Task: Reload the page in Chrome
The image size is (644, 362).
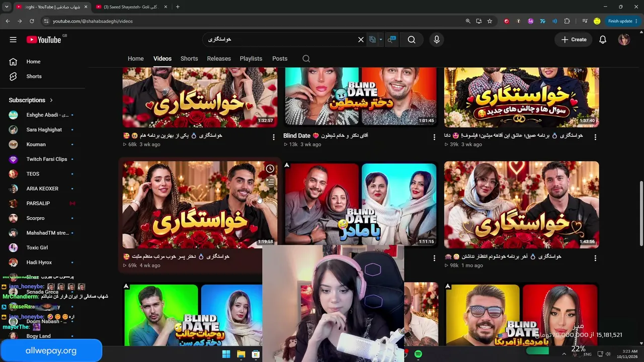Action: 32,21
